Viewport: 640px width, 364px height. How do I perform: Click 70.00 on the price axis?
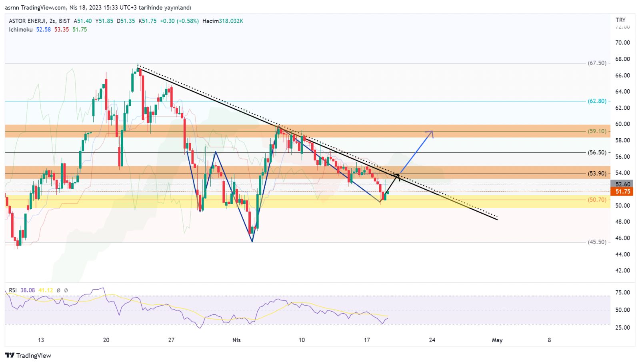pos(623,42)
